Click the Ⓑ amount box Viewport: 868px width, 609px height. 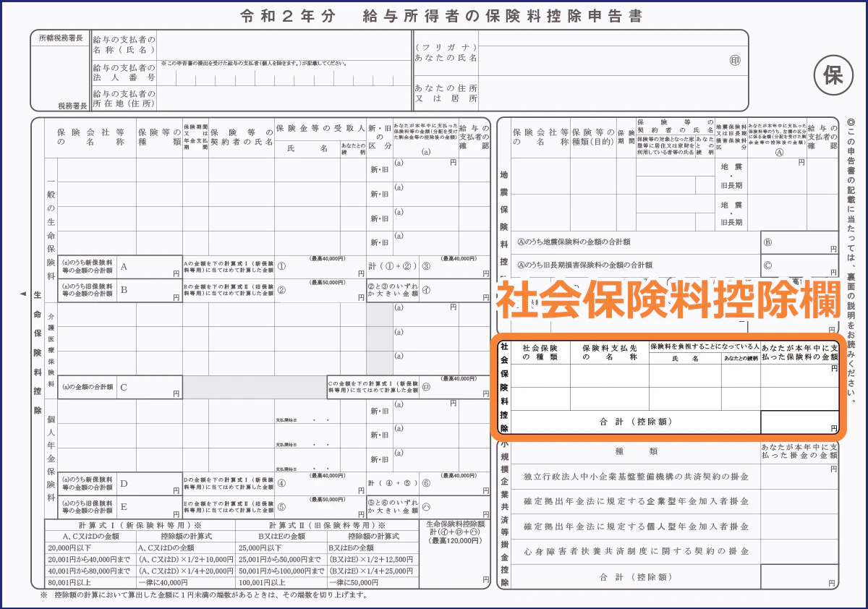799,242
